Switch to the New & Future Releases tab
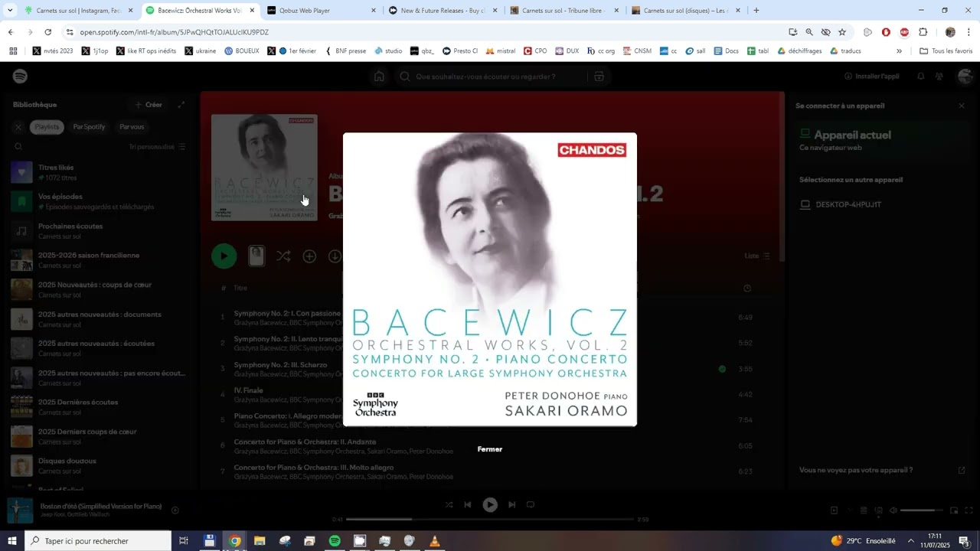The height and width of the screenshot is (551, 980). 443,11
